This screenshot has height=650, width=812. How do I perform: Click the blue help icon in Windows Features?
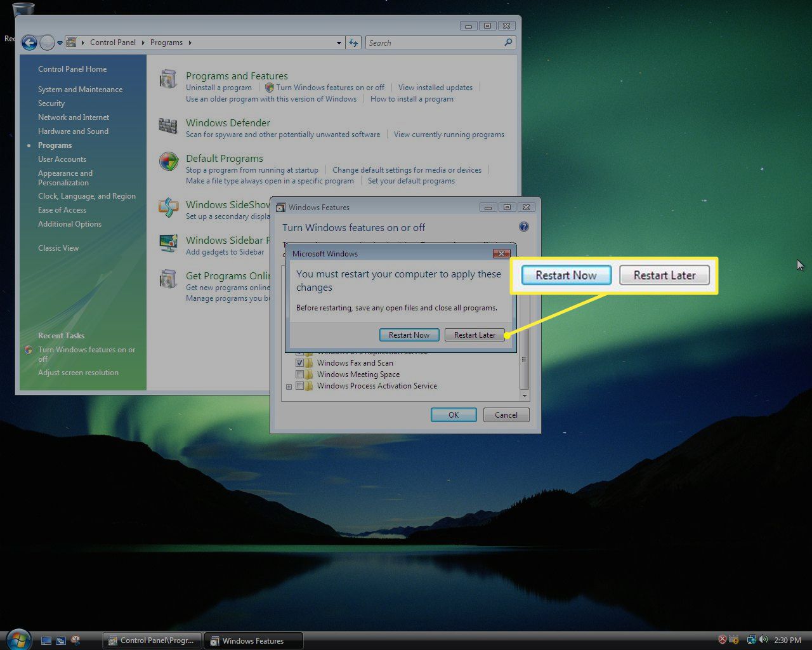(524, 227)
